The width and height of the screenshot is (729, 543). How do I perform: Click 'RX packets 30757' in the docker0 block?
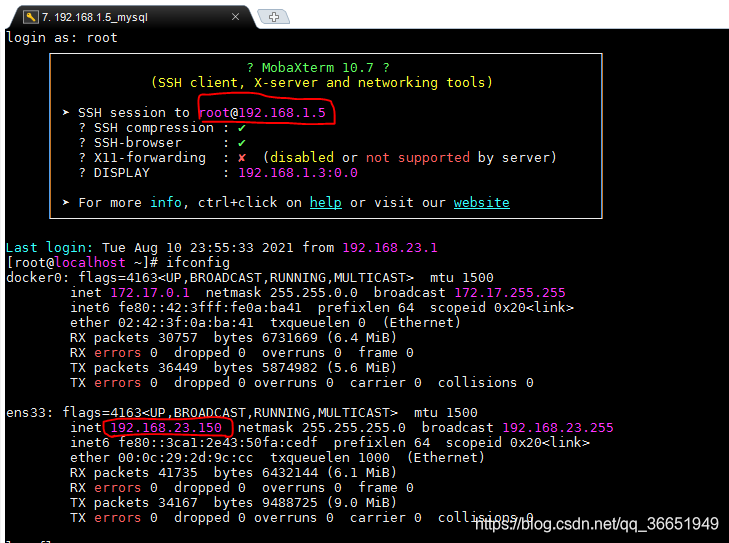coord(134,338)
